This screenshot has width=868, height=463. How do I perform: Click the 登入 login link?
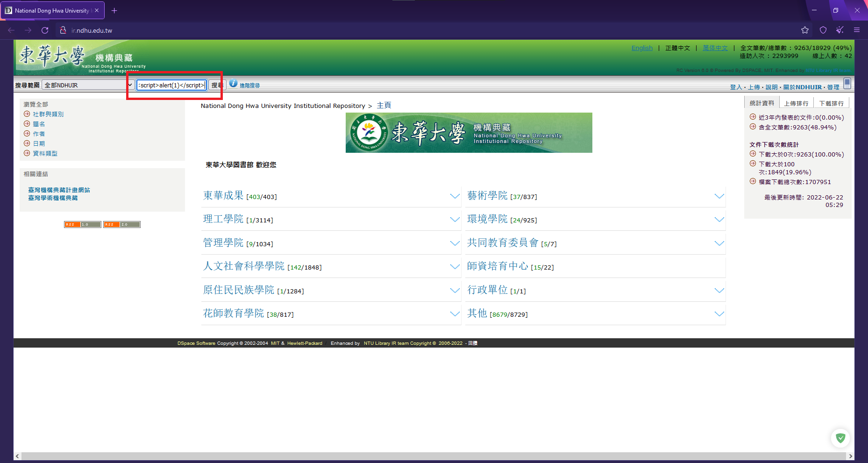[736, 87]
